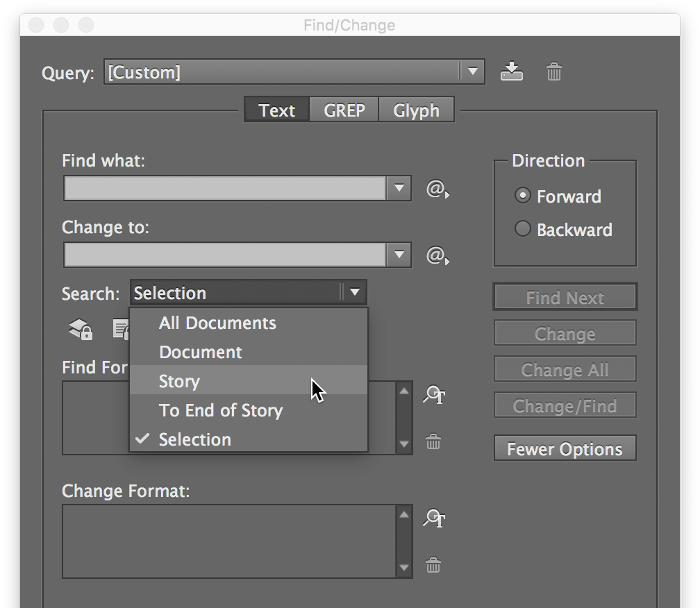Viewport: 700px width, 608px height.
Task: Open the Change Format attribute picker icon
Action: [x=434, y=518]
